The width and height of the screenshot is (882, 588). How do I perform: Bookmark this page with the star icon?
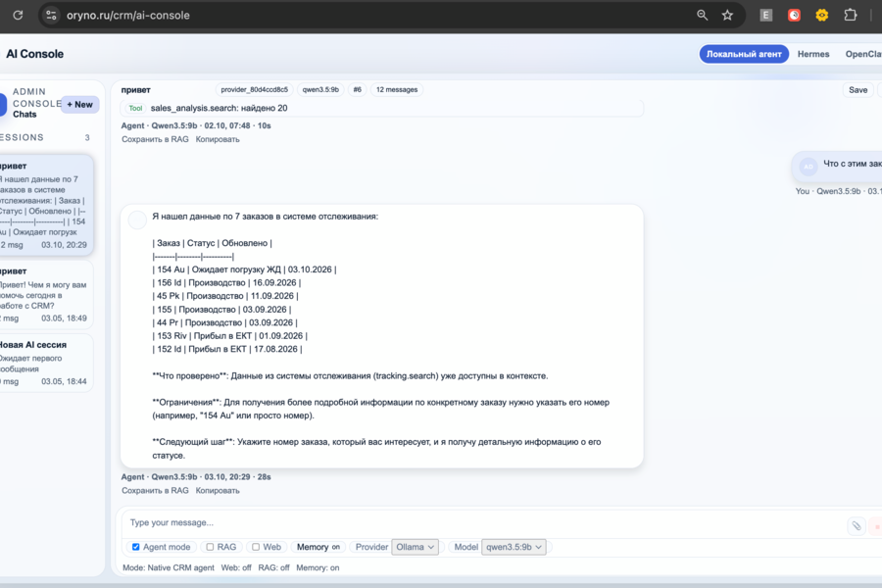727,16
